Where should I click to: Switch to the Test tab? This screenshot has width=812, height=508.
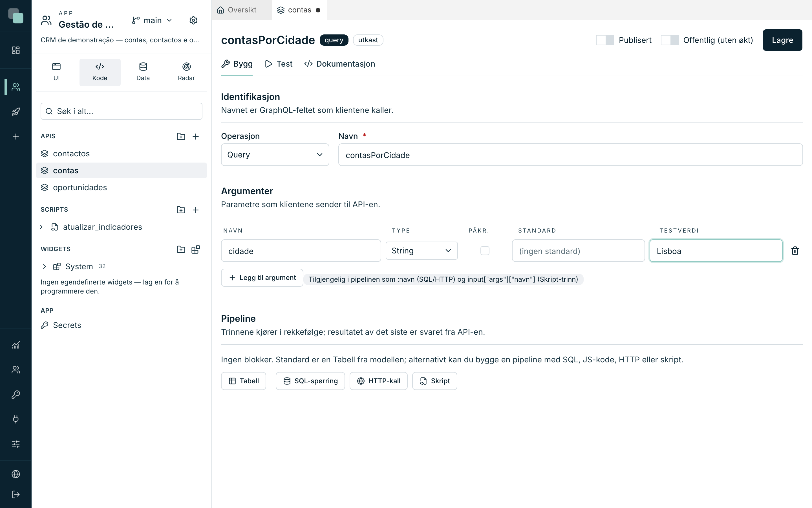[x=279, y=64]
